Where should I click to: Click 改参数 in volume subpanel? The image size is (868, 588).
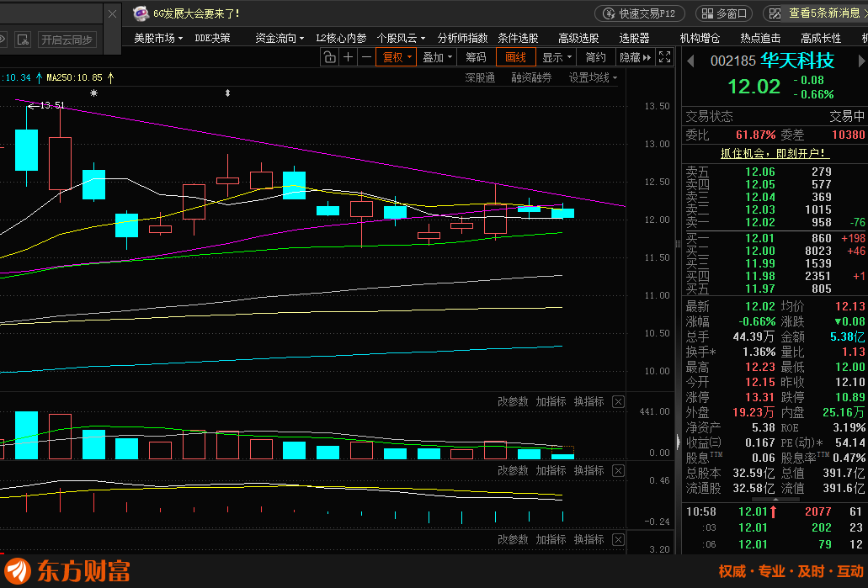click(513, 401)
